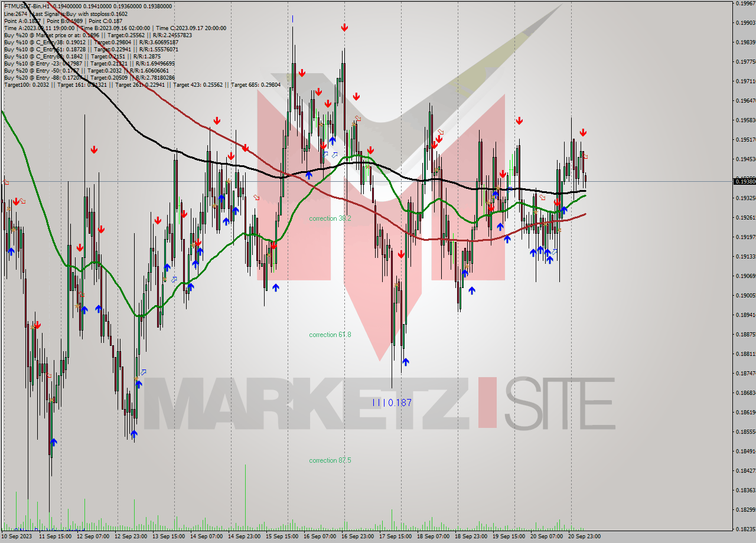Click the 0.18363 price scale label
756x543 pixels.
click(x=745, y=490)
